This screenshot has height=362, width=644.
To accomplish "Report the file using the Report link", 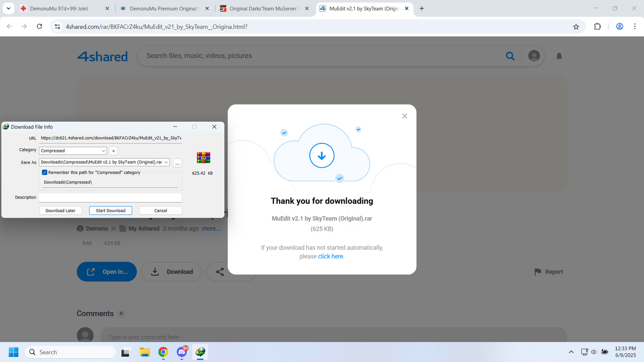I will pyautogui.click(x=548, y=271).
